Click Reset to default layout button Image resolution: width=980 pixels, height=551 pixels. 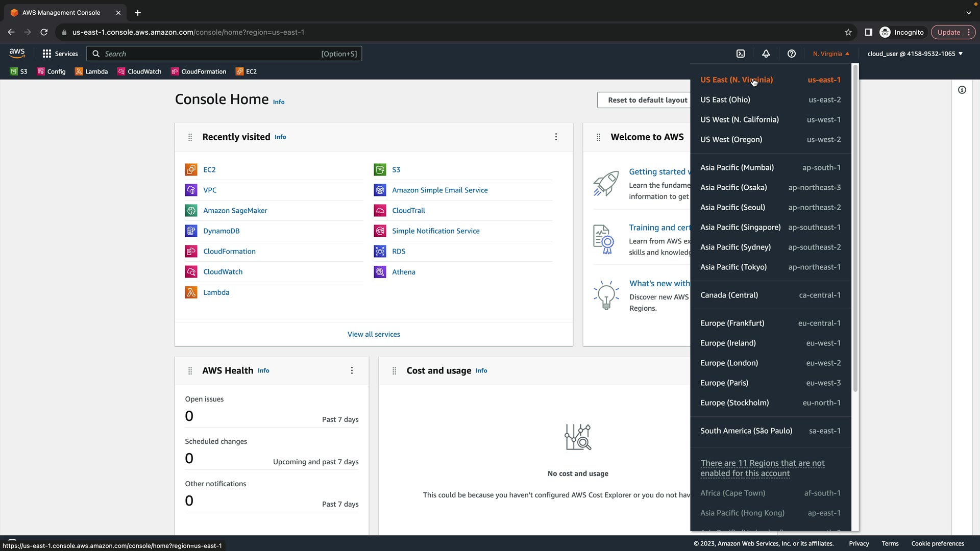(x=647, y=100)
